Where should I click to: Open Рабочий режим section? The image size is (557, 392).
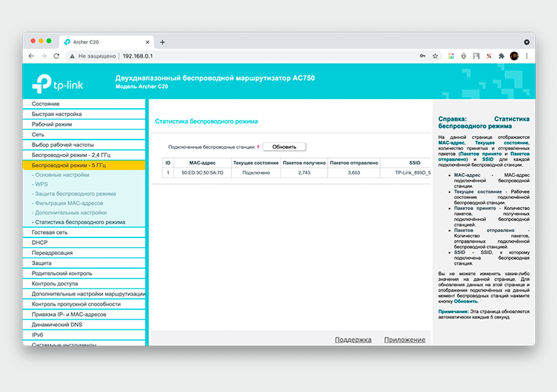point(84,125)
